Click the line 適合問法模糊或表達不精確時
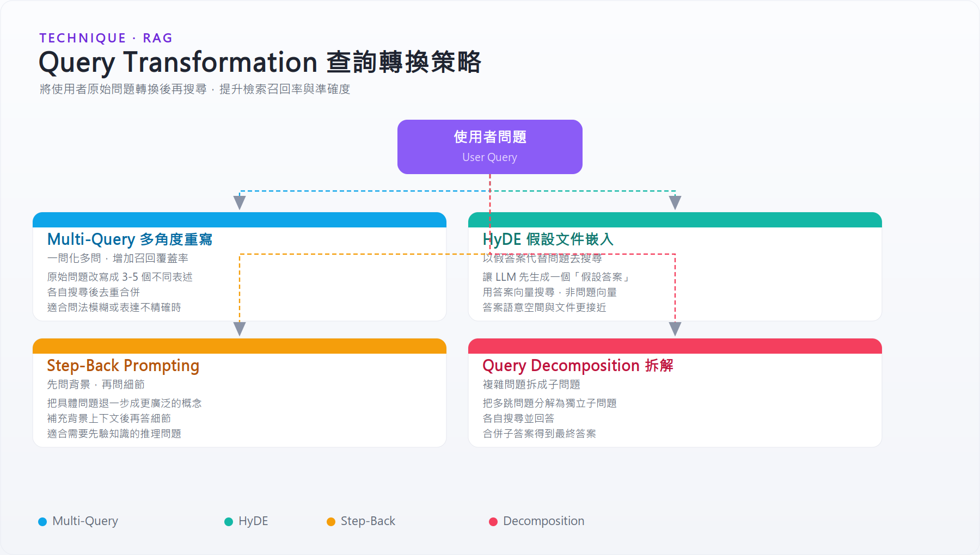The width and height of the screenshot is (980, 555). [x=114, y=307]
